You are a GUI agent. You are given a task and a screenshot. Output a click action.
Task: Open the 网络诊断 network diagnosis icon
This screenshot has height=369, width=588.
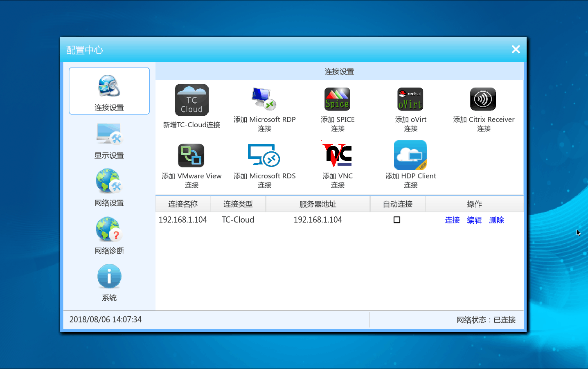tap(109, 229)
